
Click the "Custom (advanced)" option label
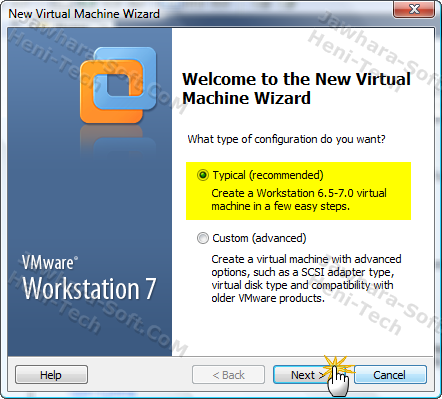coord(259,238)
